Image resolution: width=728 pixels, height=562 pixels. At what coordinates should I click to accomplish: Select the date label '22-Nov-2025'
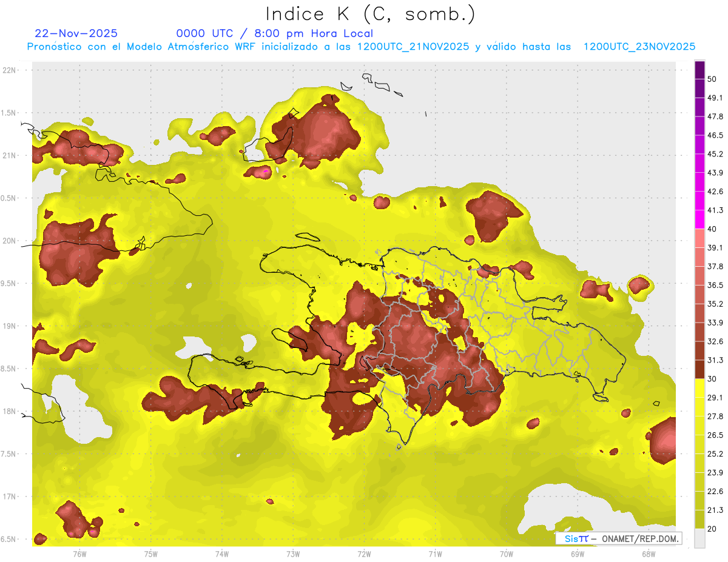click(76, 33)
